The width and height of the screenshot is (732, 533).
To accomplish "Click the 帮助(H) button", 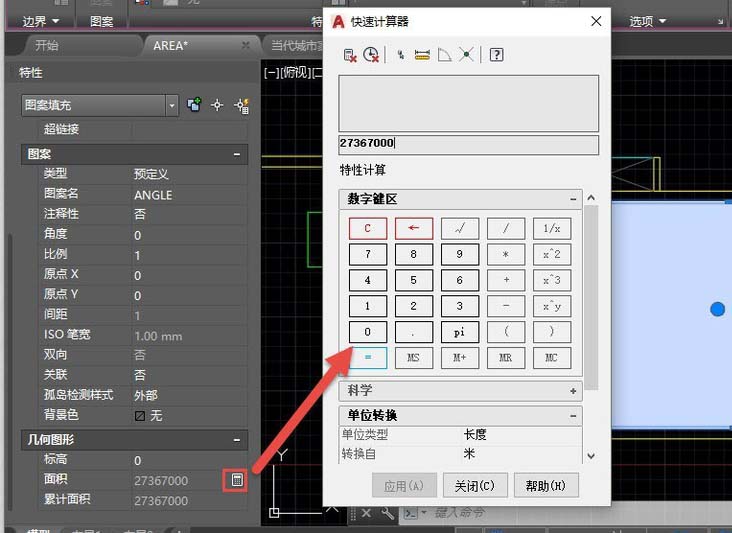I will coord(546,486).
